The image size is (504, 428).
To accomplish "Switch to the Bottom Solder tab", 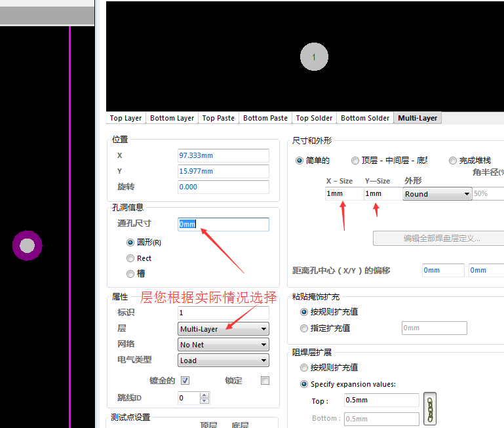I will (365, 118).
